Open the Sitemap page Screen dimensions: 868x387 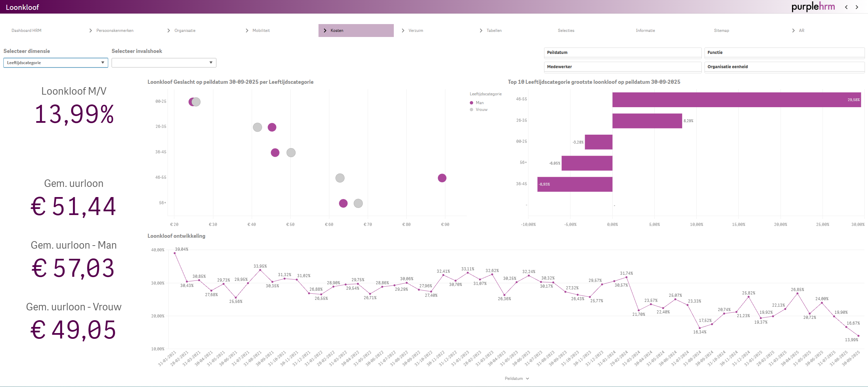(721, 31)
